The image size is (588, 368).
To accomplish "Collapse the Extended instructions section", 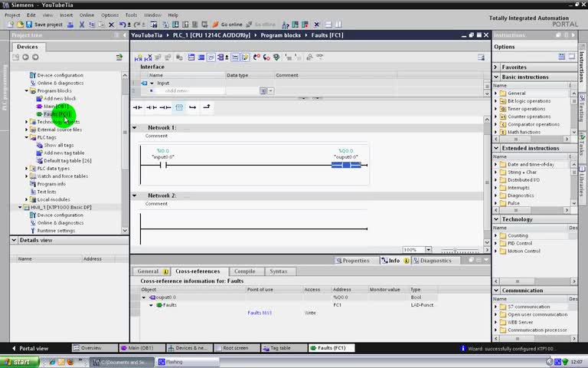I will (x=496, y=148).
